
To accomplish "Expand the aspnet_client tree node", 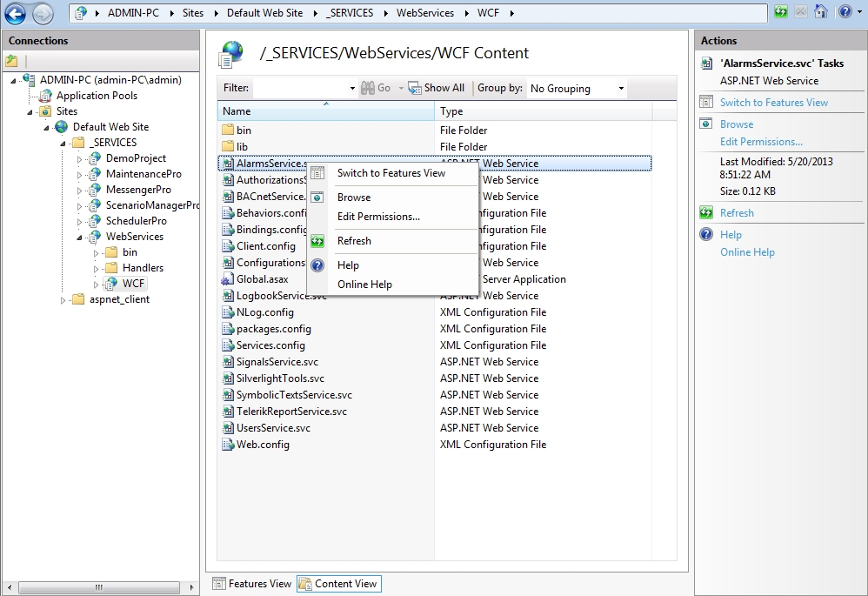I will pos(63,300).
